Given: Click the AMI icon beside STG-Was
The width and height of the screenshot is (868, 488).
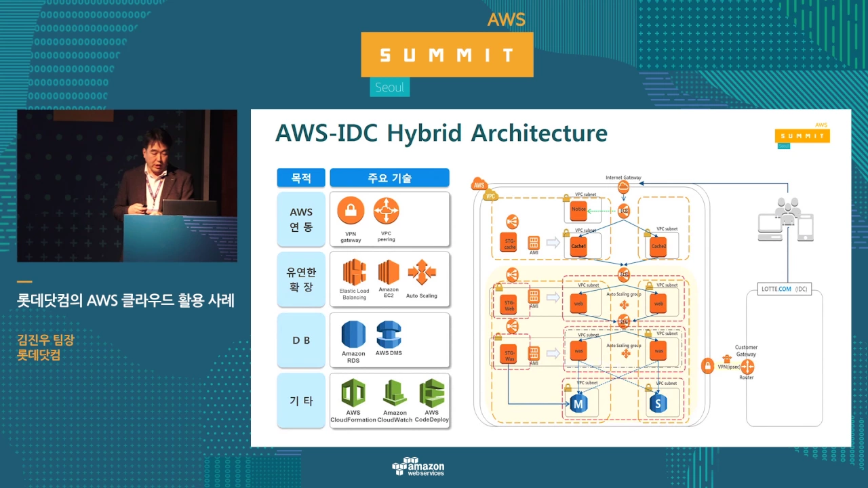Looking at the screenshot, I should [x=534, y=353].
